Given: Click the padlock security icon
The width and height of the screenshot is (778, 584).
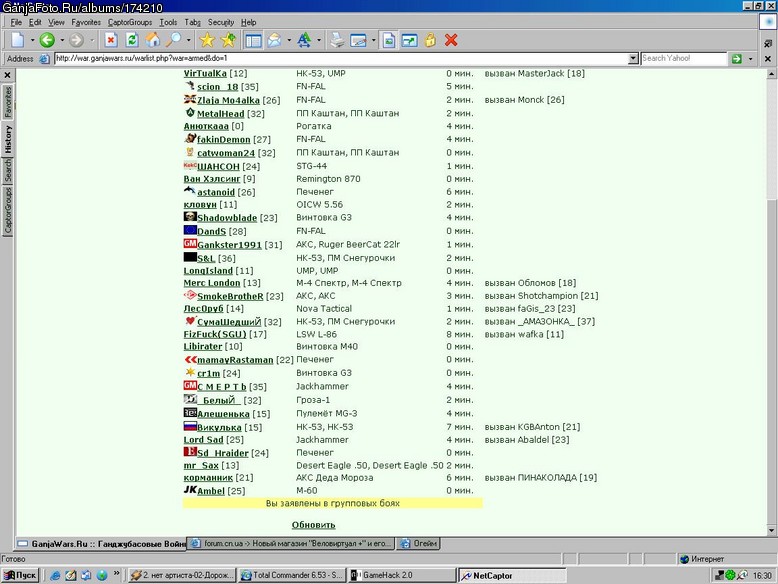Looking at the screenshot, I should [430, 40].
